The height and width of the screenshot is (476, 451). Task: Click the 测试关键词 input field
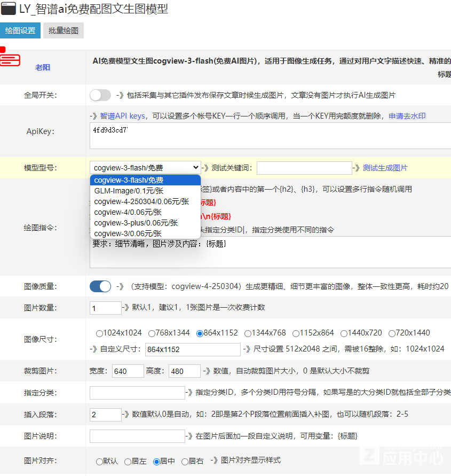pyautogui.click(x=304, y=168)
